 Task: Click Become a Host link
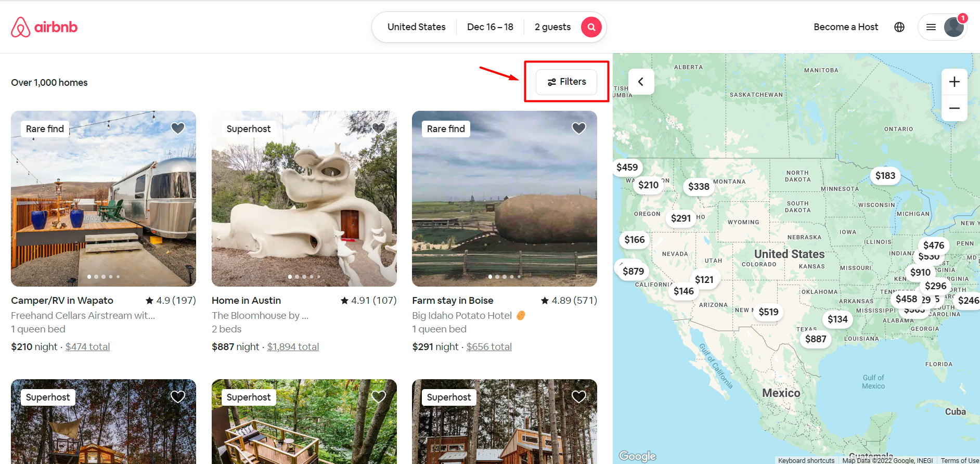[x=846, y=27]
